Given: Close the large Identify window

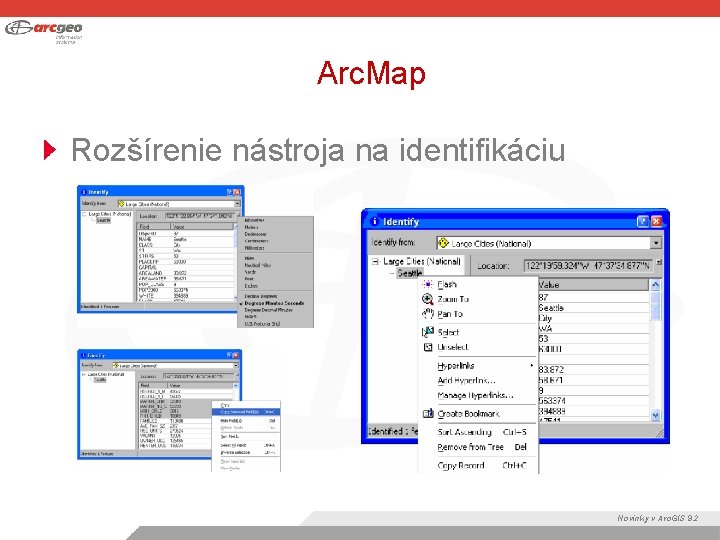Looking at the screenshot, I should (657, 221).
